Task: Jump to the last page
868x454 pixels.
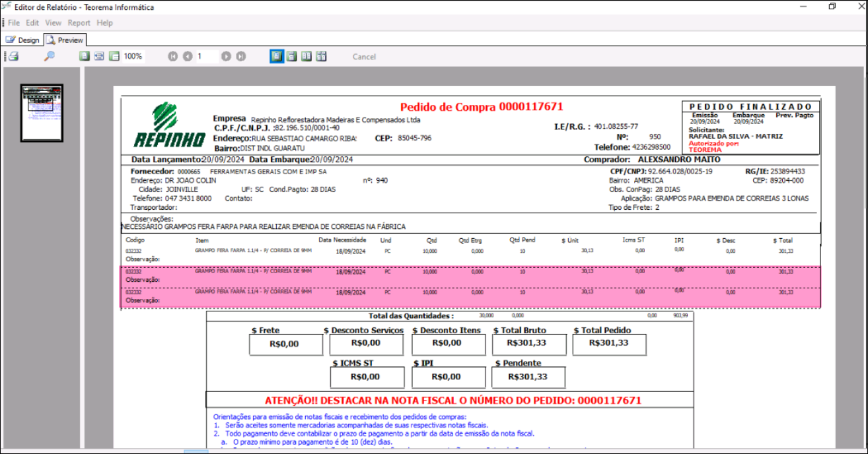Action: click(x=241, y=57)
